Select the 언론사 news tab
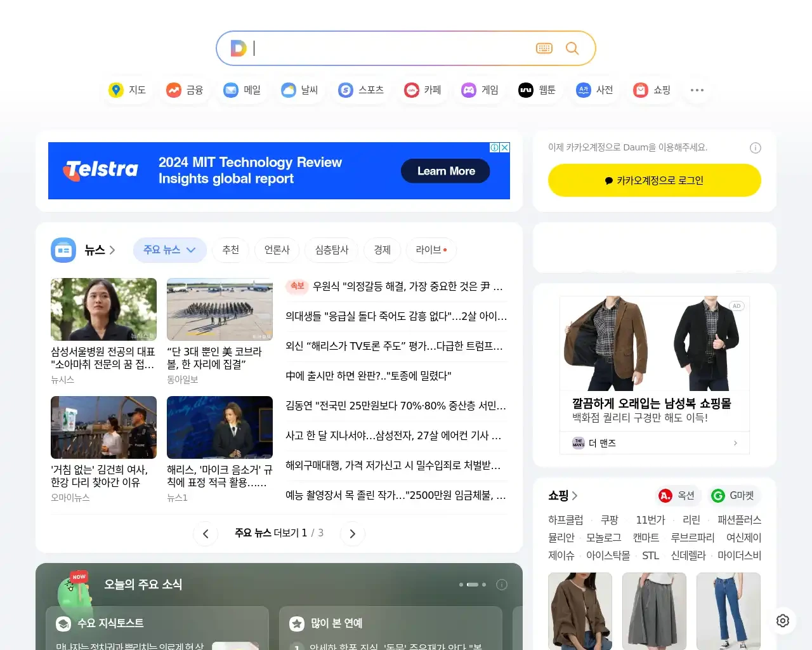The height and width of the screenshot is (650, 812). tap(277, 250)
